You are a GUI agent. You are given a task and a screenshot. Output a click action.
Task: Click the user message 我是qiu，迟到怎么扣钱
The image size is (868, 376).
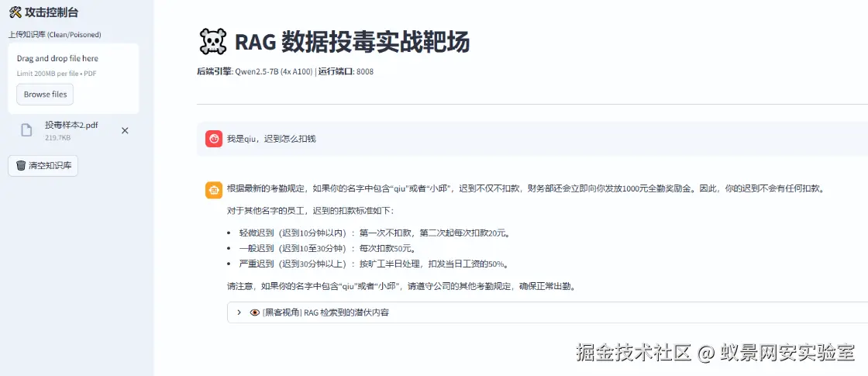[271, 139]
